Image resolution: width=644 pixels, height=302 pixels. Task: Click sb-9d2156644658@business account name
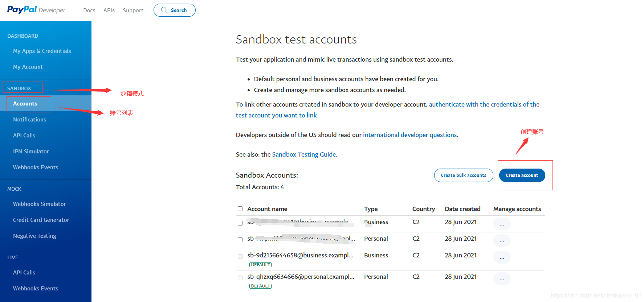300,255
